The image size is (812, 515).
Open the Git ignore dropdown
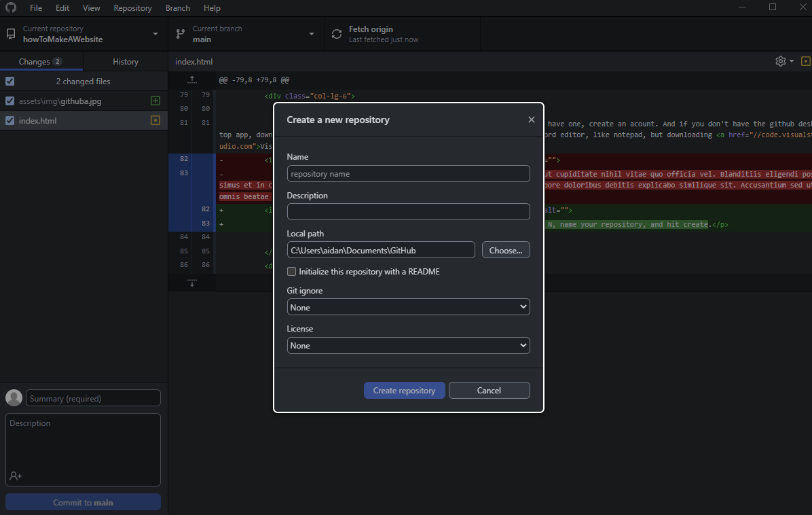click(x=408, y=307)
